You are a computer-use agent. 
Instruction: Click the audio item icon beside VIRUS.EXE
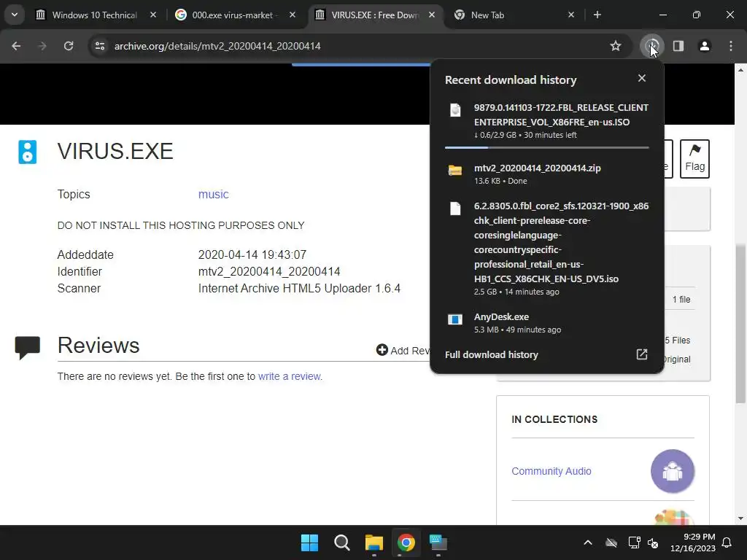(27, 152)
